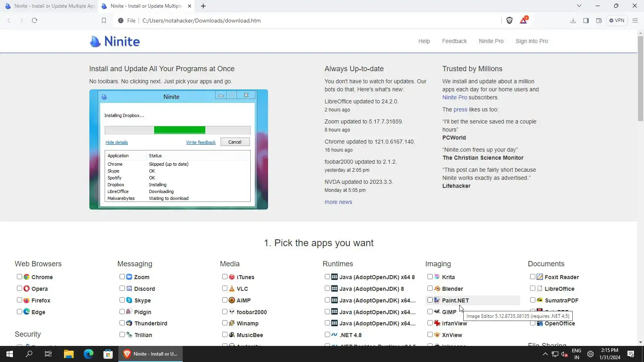Click the Zoom app icon
The height and width of the screenshot is (362, 644).
click(129, 277)
